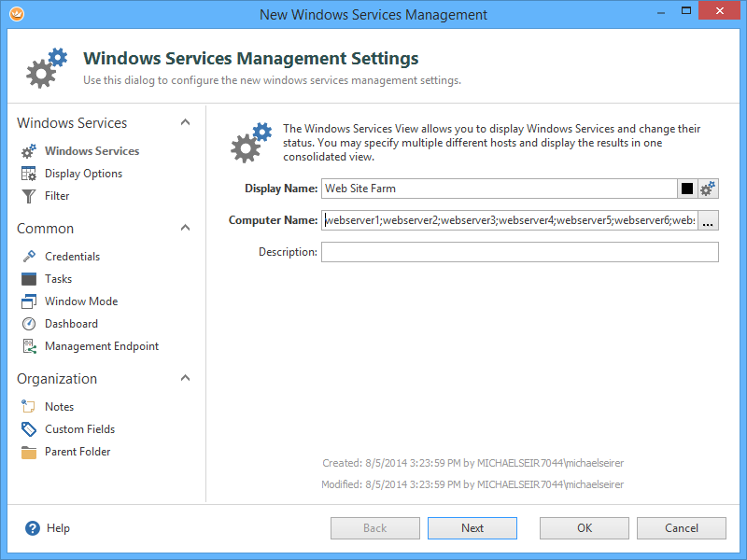The width and height of the screenshot is (747, 560).
Task: Go to Custom Fields page
Action: point(79,429)
